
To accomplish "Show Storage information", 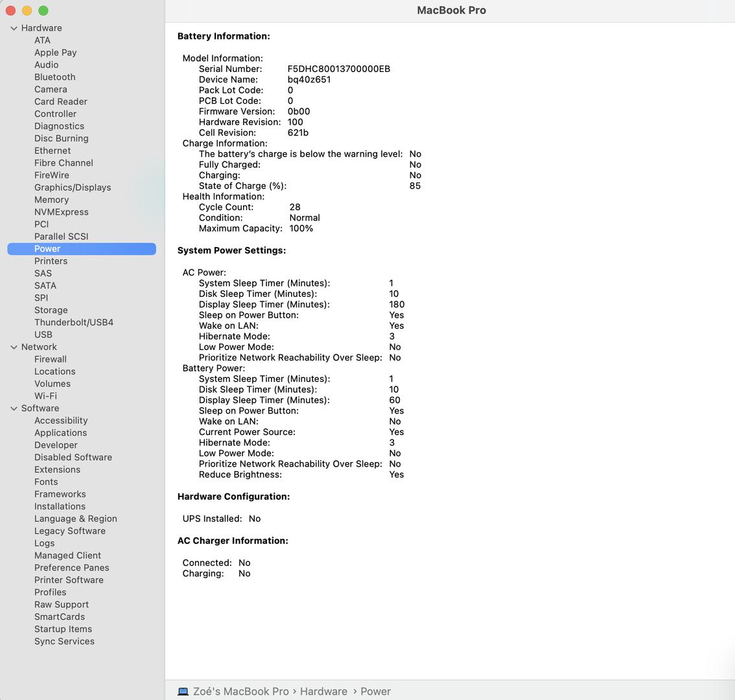I will click(x=51, y=310).
